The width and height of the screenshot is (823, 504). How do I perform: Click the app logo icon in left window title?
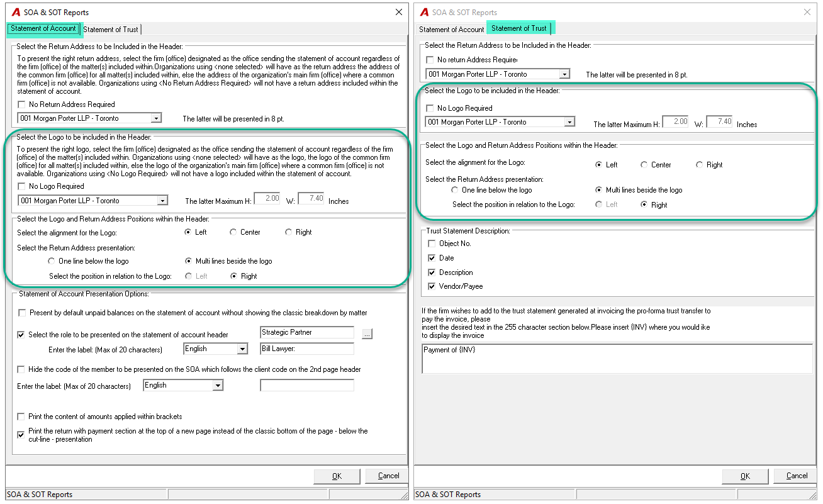pos(17,12)
